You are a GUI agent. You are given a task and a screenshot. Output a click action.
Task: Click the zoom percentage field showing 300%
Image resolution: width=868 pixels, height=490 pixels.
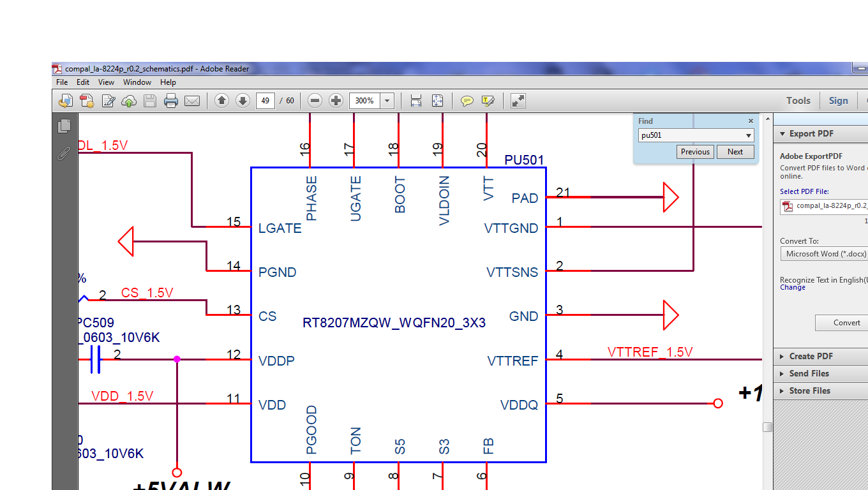pyautogui.click(x=365, y=101)
